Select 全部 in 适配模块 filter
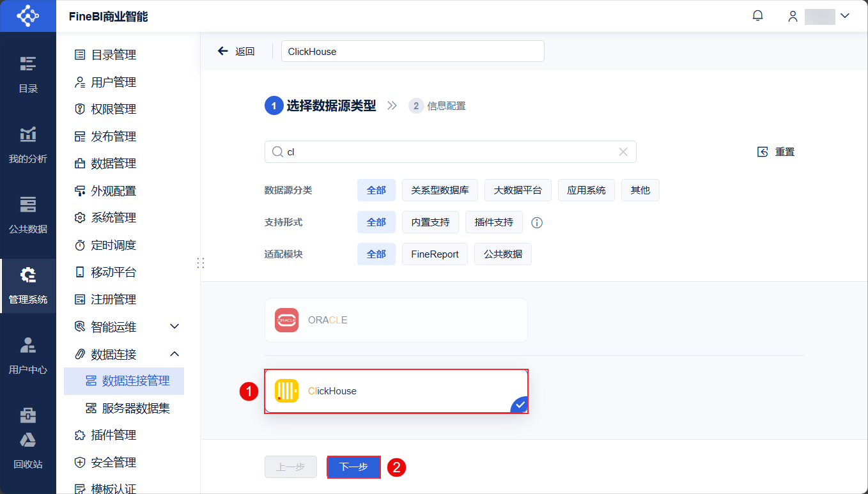 click(x=376, y=254)
